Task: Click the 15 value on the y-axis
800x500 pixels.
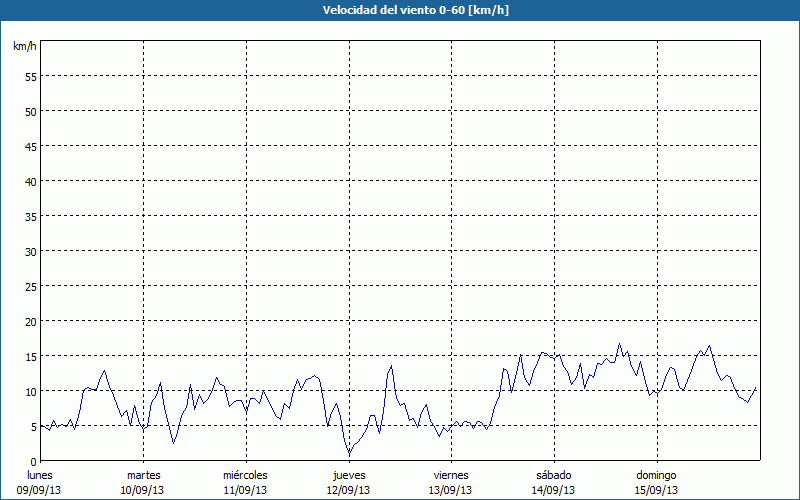Action: point(30,356)
